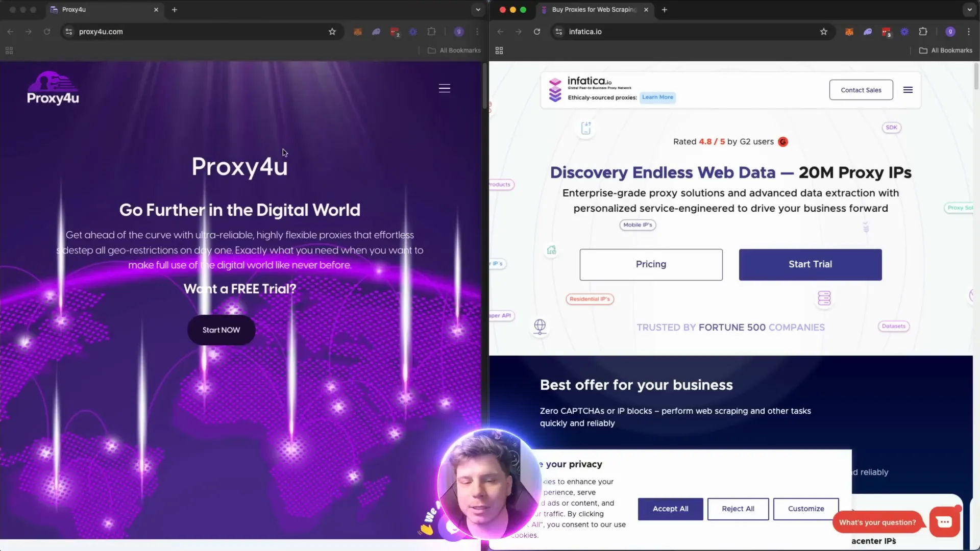This screenshot has height=551, width=980.
Task: Click the Start Trial button
Action: [x=810, y=264]
